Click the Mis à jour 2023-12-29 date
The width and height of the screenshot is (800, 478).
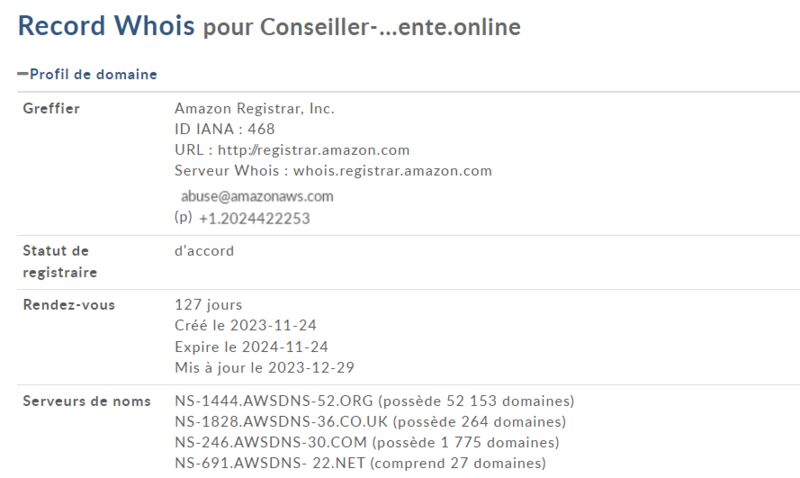click(264, 368)
